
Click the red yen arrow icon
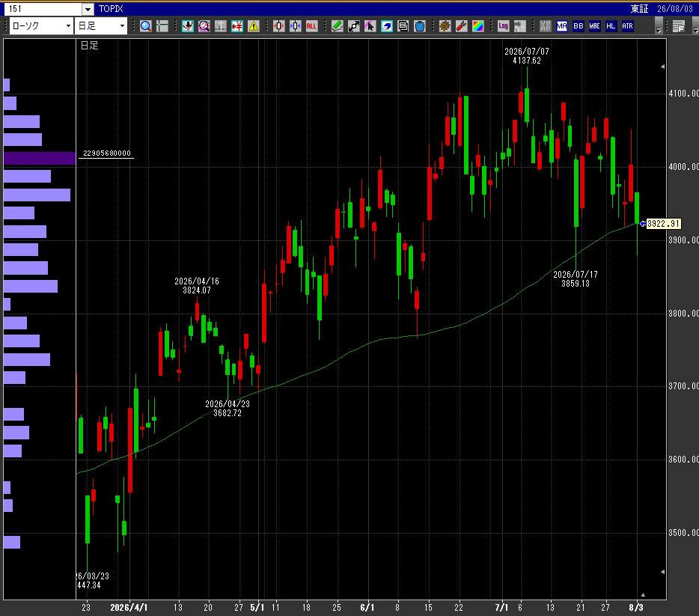point(237,26)
